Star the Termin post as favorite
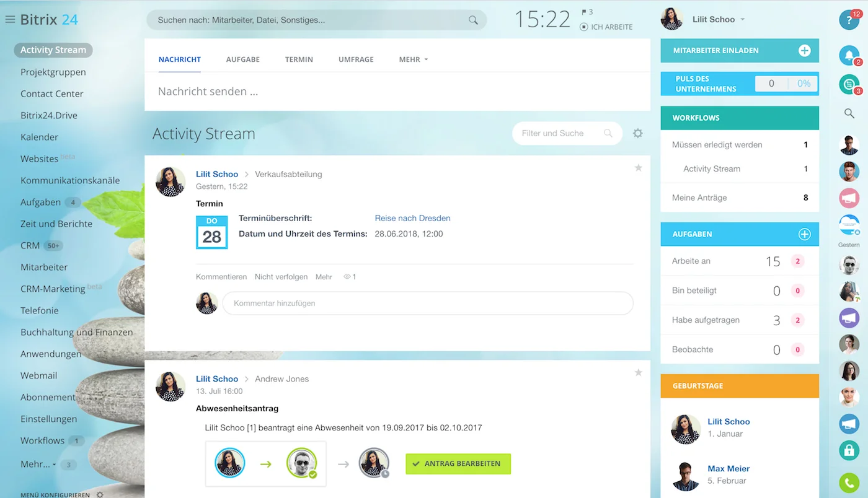 coord(638,168)
